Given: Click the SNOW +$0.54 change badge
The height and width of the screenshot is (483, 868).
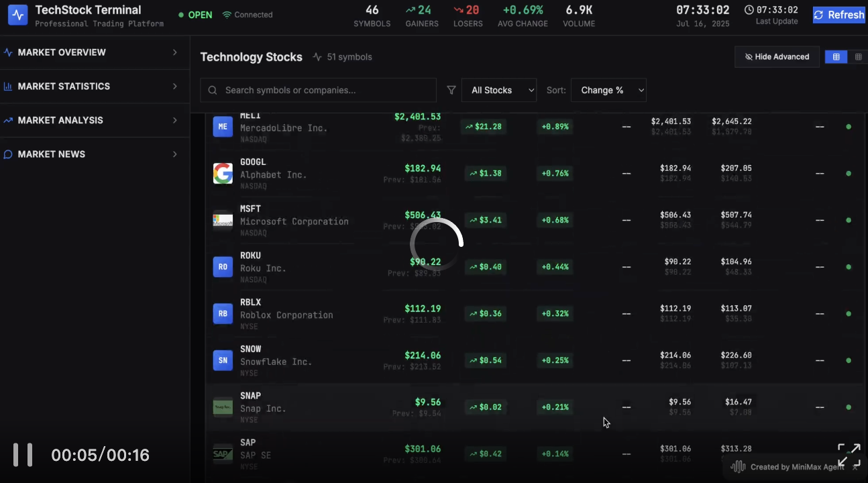Looking at the screenshot, I should [x=486, y=360].
